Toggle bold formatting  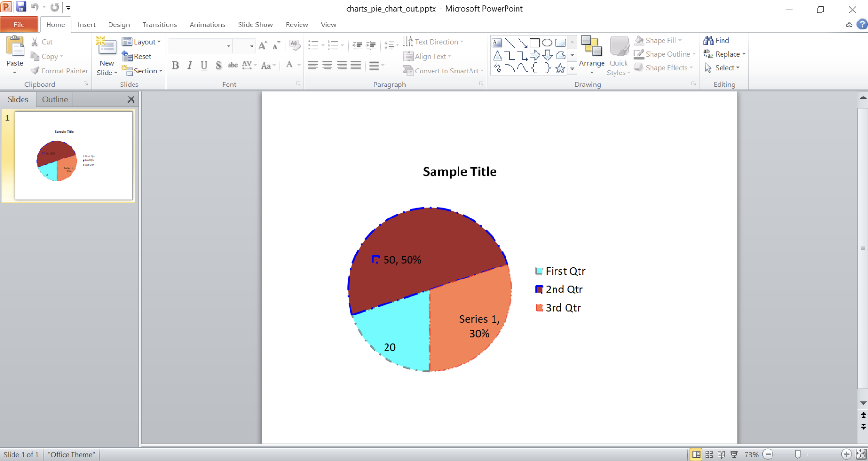point(175,65)
